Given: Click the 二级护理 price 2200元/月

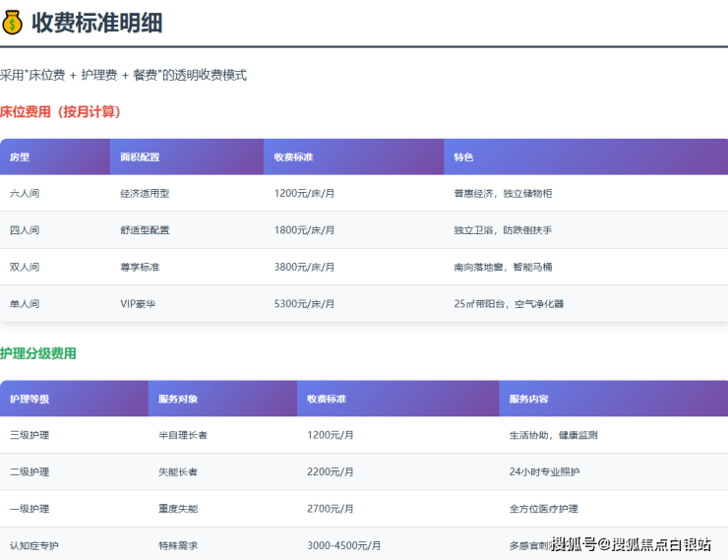Looking at the screenshot, I should 331,472.
